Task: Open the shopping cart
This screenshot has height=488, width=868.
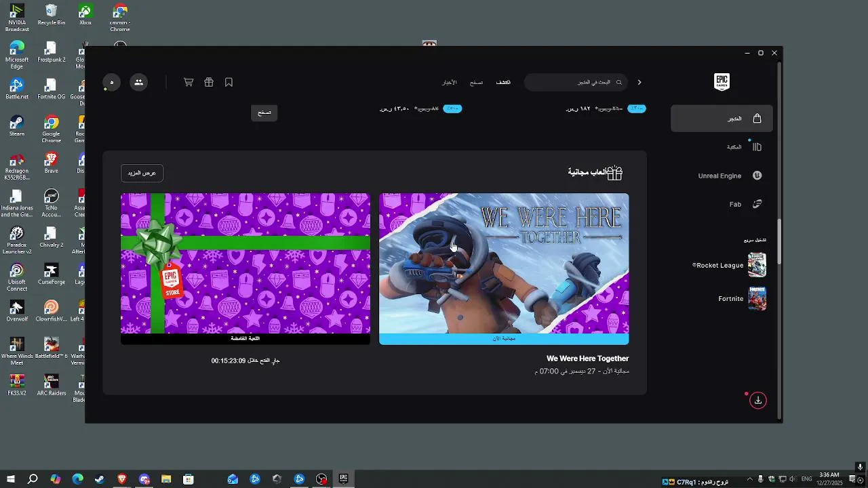Action: point(189,82)
